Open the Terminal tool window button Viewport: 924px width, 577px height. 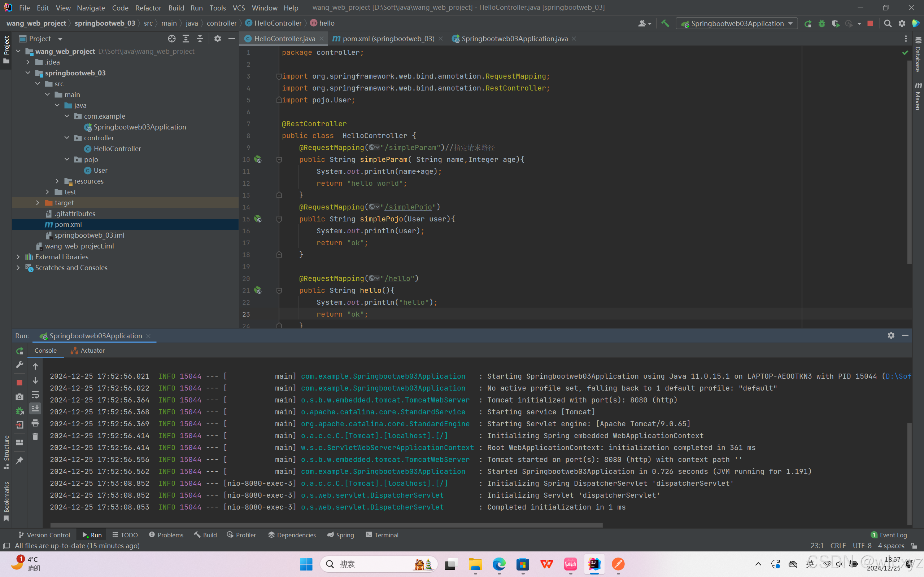pos(382,535)
